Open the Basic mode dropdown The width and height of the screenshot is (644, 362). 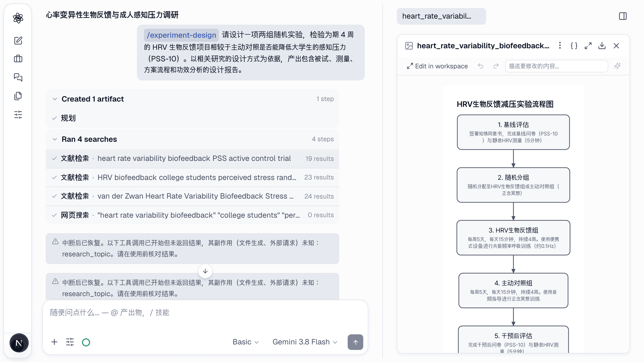tap(246, 342)
